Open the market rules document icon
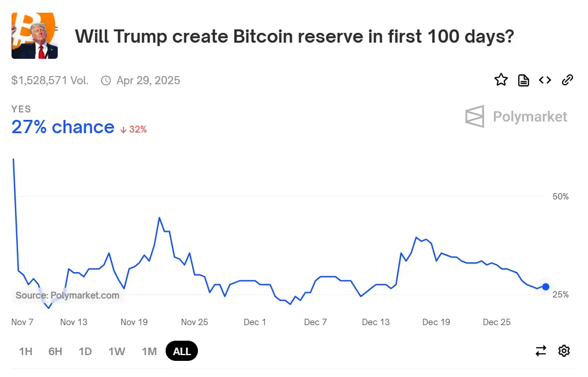The width and height of the screenshot is (588, 377). point(522,80)
